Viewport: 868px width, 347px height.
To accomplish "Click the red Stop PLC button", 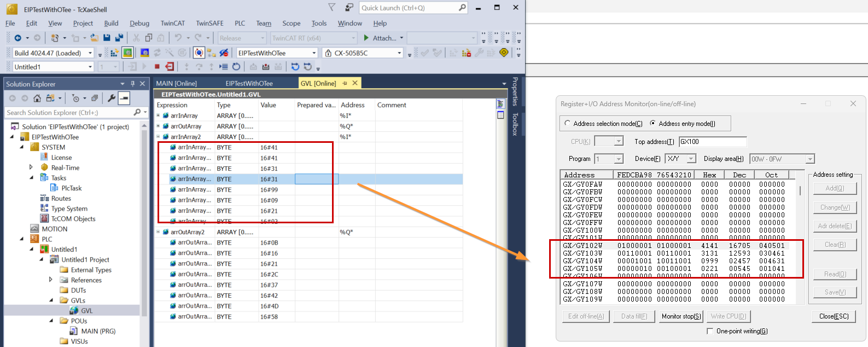I will point(157,67).
